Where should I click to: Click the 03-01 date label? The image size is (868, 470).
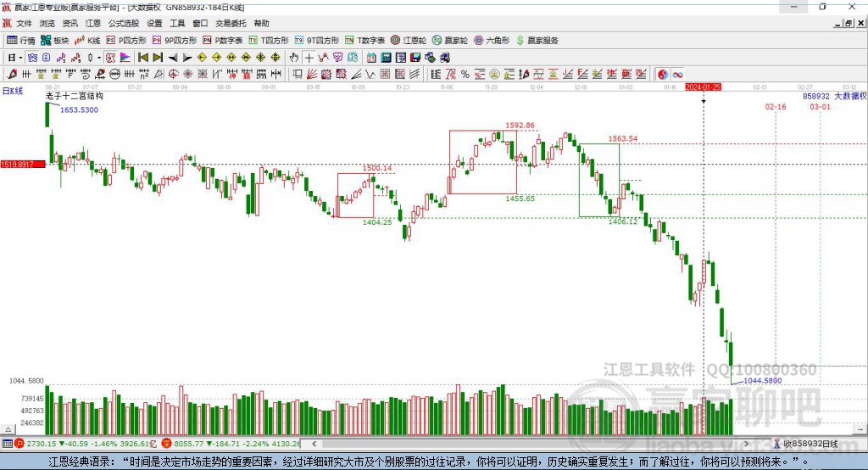coord(821,106)
